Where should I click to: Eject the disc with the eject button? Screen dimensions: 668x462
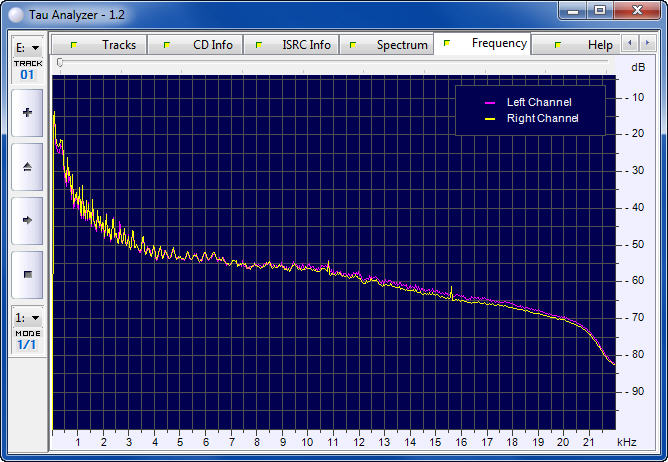(x=27, y=167)
